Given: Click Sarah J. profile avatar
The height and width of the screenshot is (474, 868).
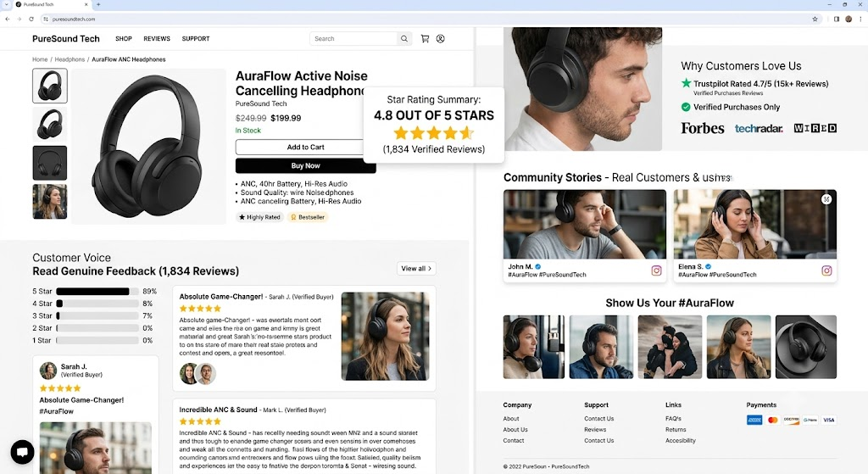Looking at the screenshot, I should click(48, 371).
